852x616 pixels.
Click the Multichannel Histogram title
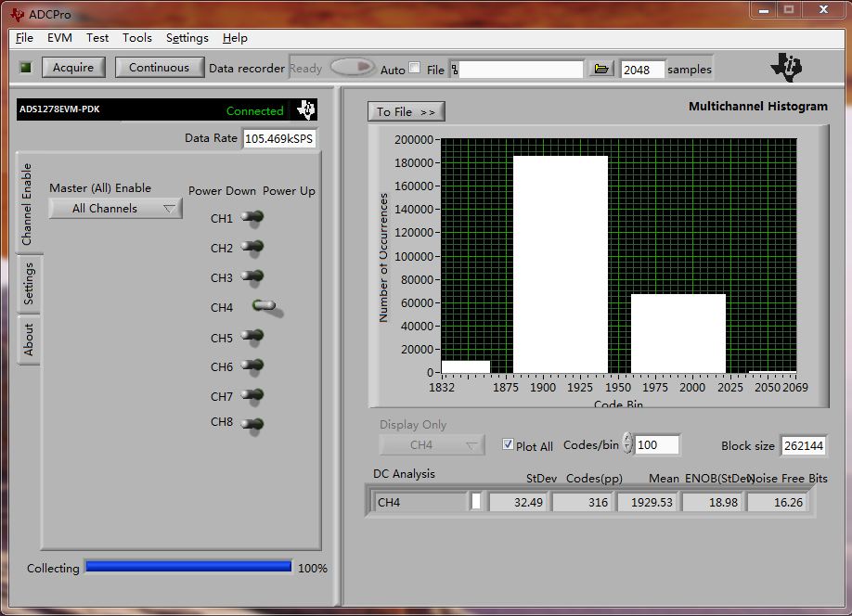point(758,107)
